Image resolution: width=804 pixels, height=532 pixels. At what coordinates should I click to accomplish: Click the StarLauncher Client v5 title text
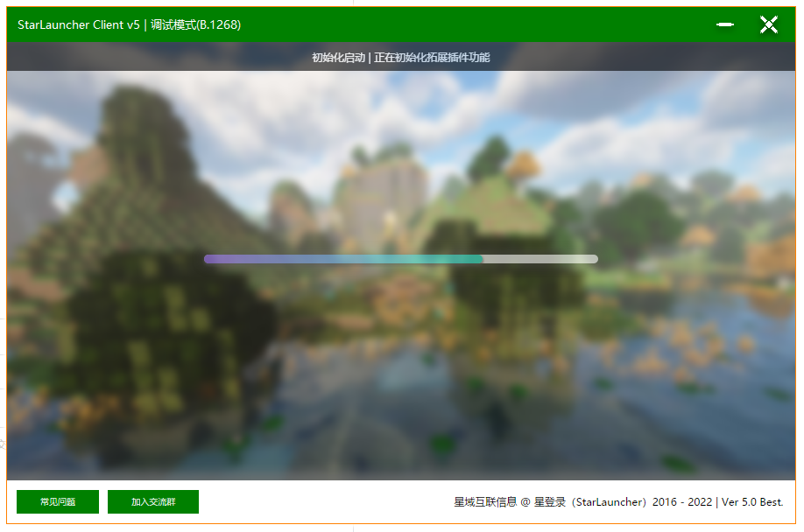(x=79, y=24)
